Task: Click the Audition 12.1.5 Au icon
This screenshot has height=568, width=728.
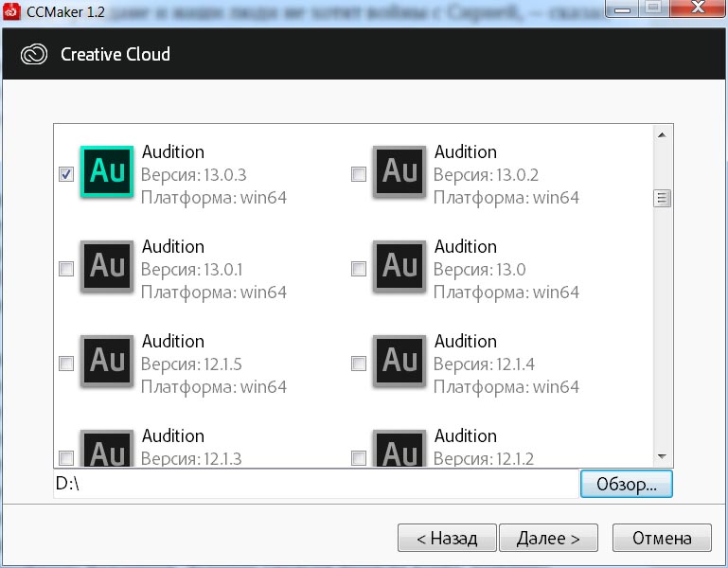Action: coord(107,362)
